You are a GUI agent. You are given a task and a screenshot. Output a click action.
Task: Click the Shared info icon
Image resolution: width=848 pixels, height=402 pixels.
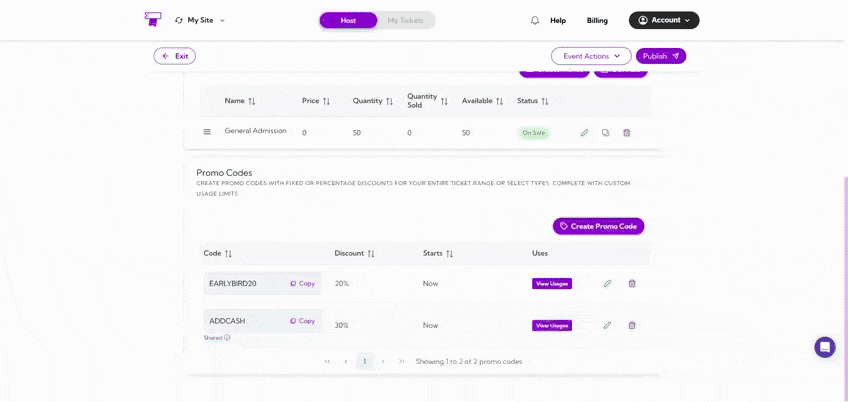point(227,337)
